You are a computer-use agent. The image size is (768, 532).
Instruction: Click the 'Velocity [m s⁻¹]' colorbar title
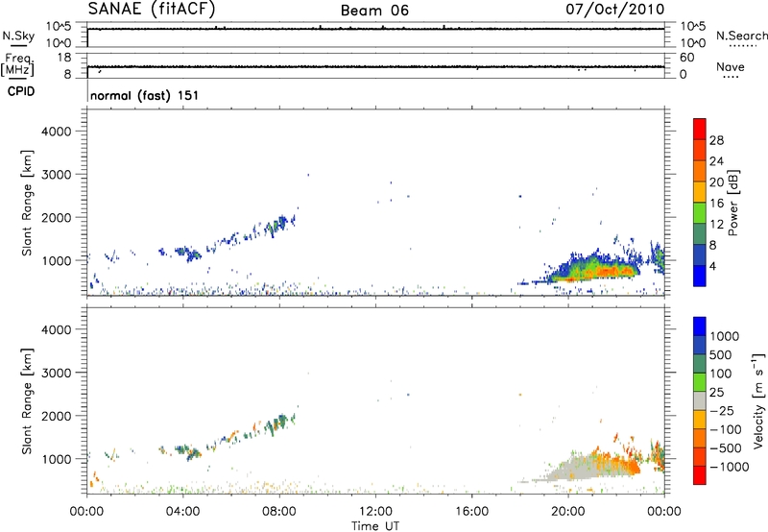click(x=758, y=400)
